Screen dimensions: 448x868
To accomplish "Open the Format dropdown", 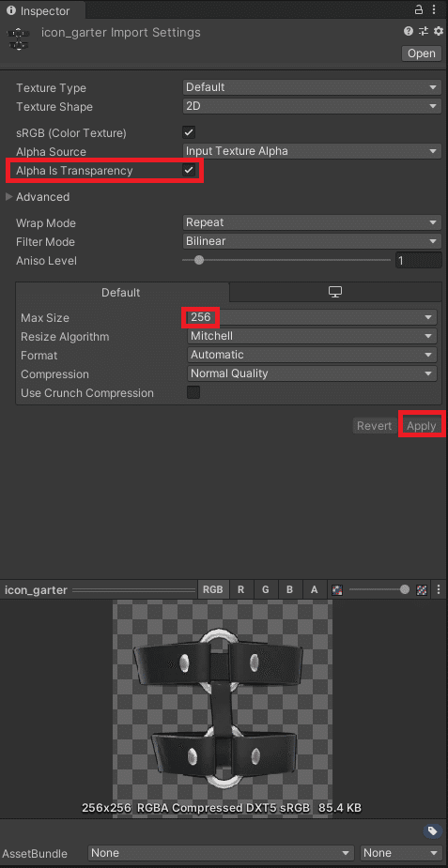I will 312,355.
